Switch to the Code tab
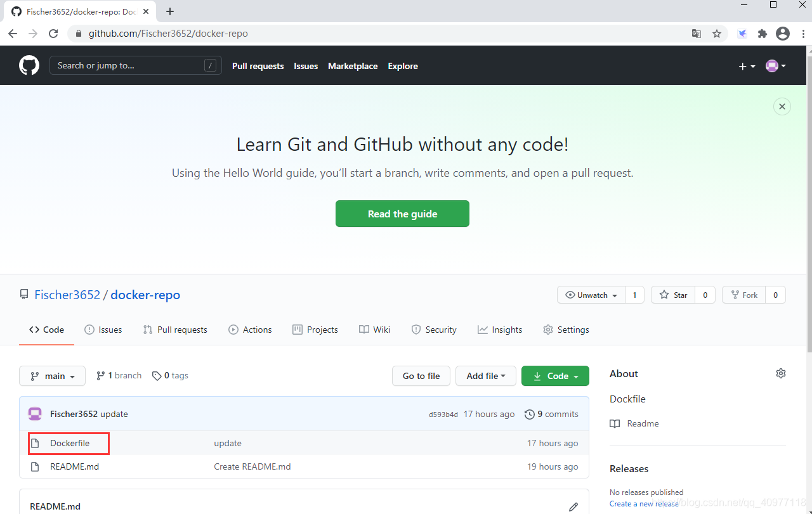The height and width of the screenshot is (514, 812). (46, 330)
